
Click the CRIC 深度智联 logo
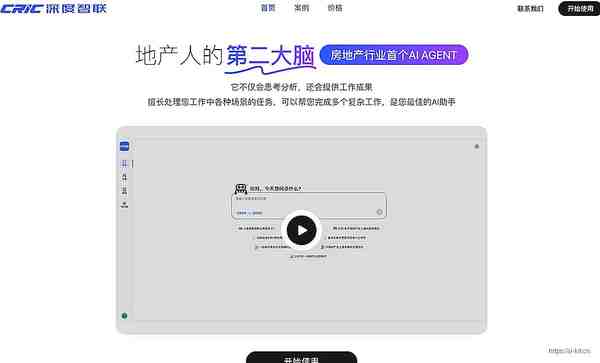(53, 8)
